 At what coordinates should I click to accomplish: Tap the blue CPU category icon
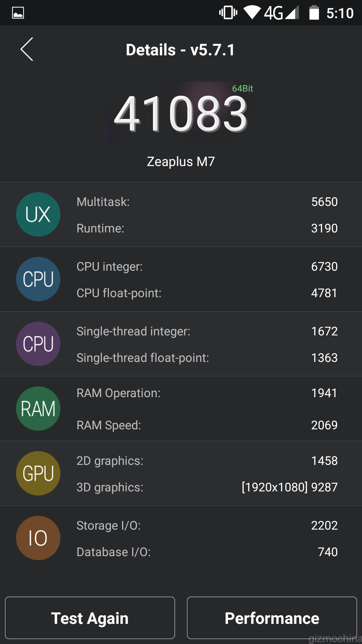[x=38, y=279]
